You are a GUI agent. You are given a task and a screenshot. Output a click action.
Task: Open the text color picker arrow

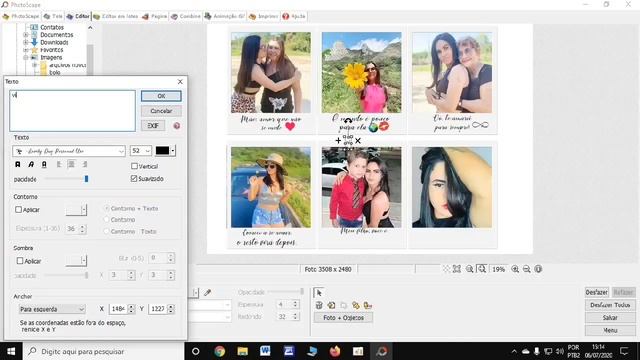click(173, 151)
